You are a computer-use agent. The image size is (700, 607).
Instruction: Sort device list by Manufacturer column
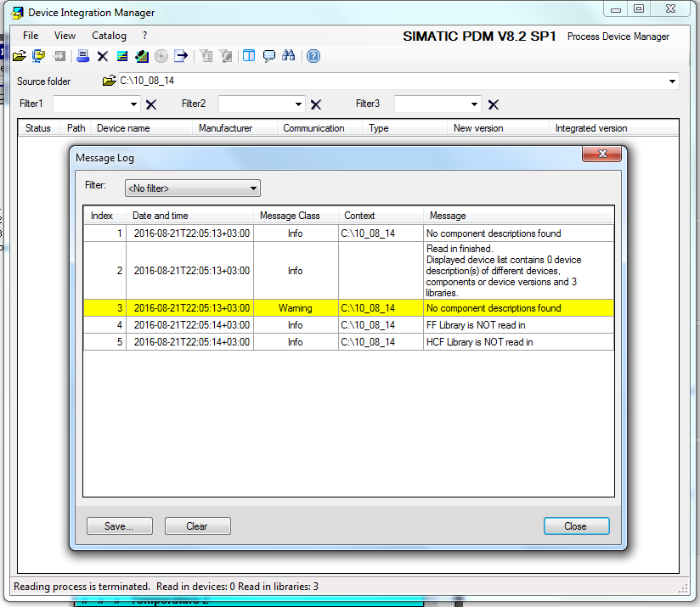[x=234, y=128]
